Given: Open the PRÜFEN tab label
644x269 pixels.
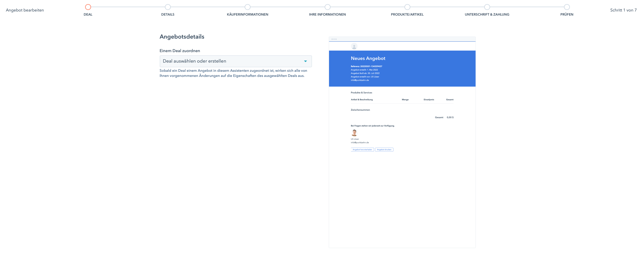Looking at the screenshot, I should pyautogui.click(x=566, y=14).
